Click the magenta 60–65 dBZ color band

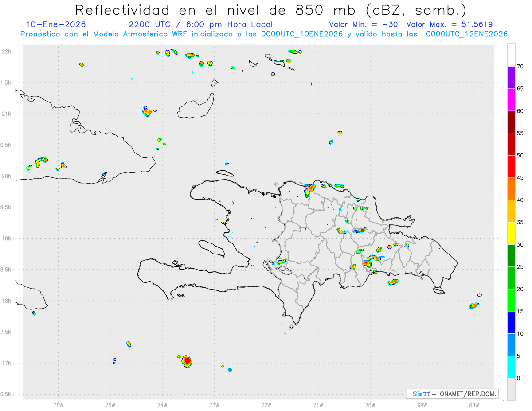[511, 100]
